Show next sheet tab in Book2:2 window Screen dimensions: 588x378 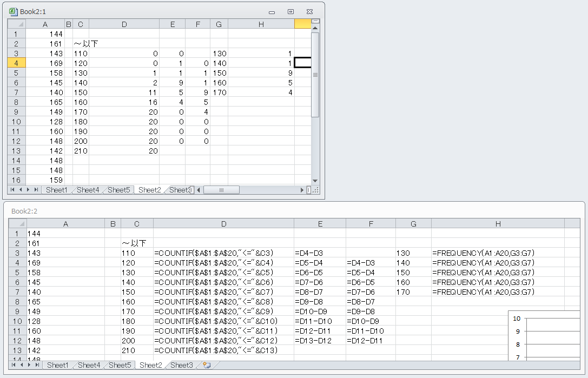(x=29, y=366)
